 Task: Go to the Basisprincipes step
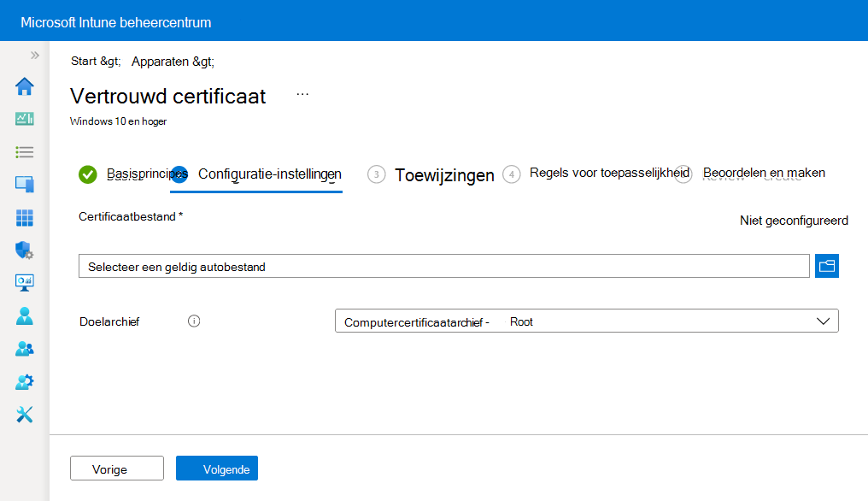133,174
